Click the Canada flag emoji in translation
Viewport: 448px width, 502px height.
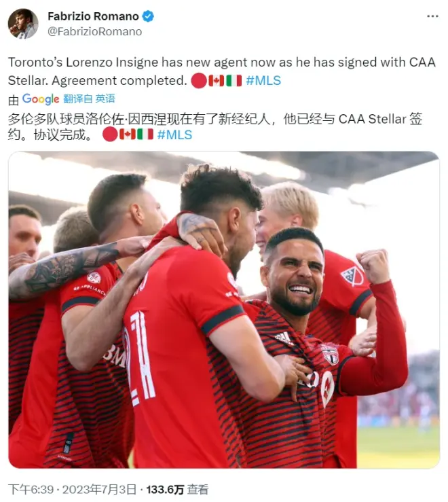pyautogui.click(x=128, y=135)
